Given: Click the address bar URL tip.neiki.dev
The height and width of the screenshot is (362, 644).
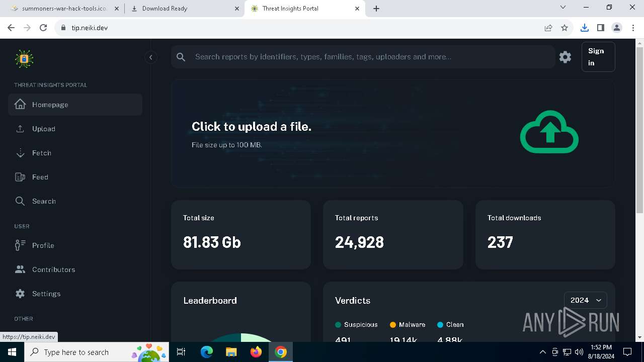Looking at the screenshot, I should pos(90,28).
